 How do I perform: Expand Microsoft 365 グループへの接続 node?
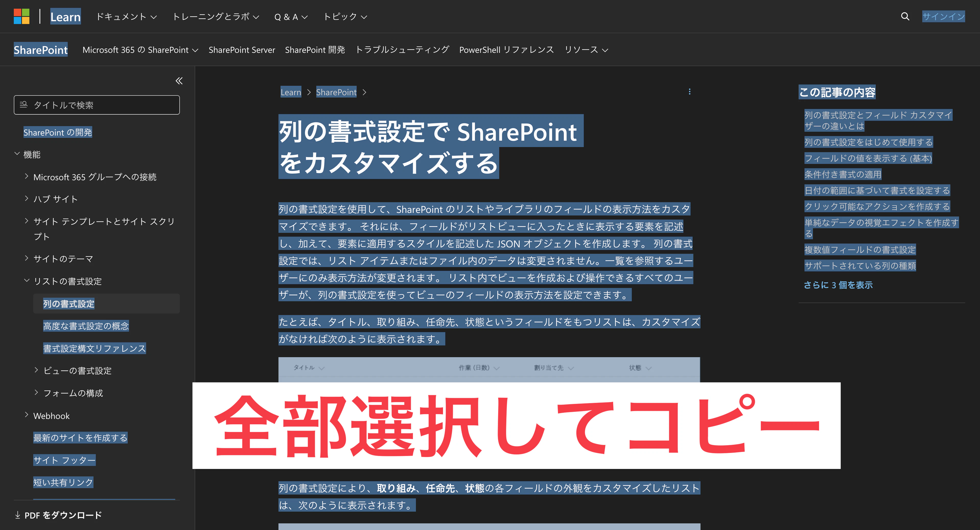[x=27, y=176]
